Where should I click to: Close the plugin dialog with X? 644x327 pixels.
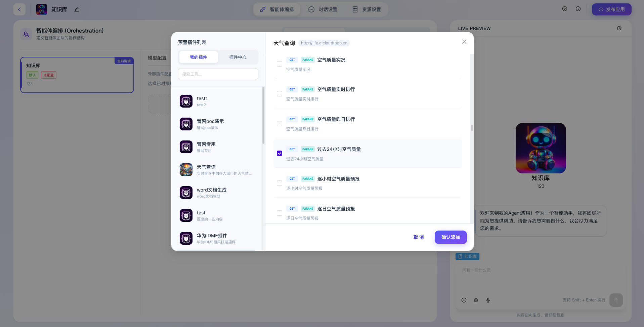click(464, 42)
